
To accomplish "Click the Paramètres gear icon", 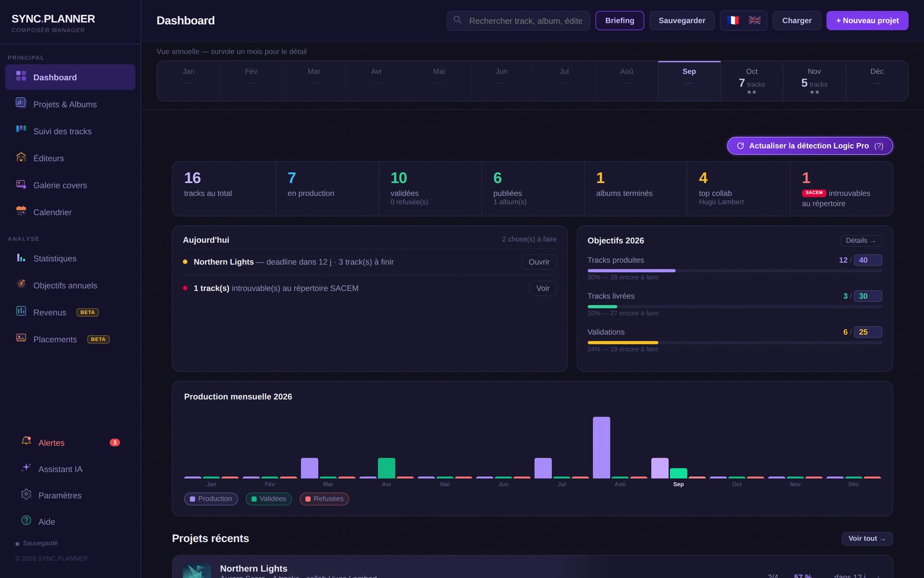I will click(x=26, y=494).
